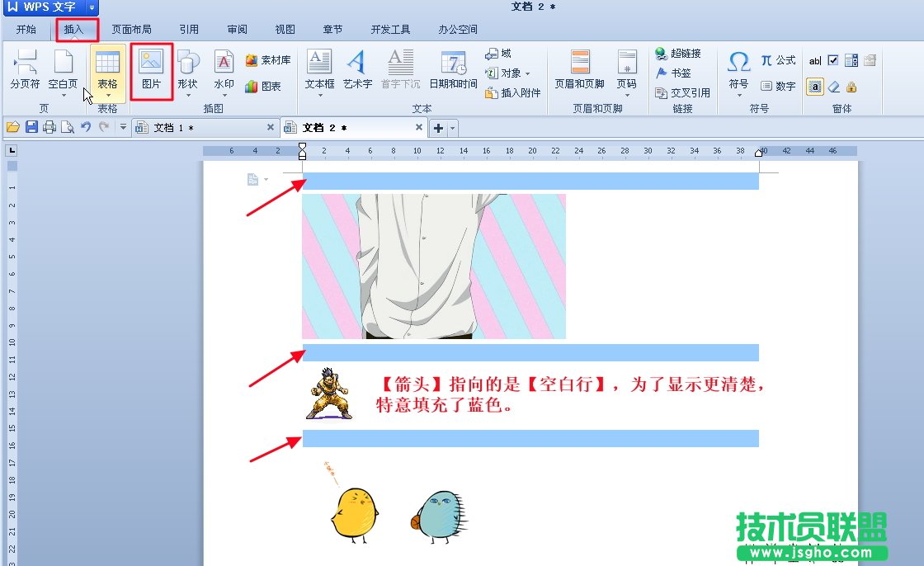The image size is (924, 566).
Task: Insert a checkbox form field in 窗体 group
Action: click(833, 59)
